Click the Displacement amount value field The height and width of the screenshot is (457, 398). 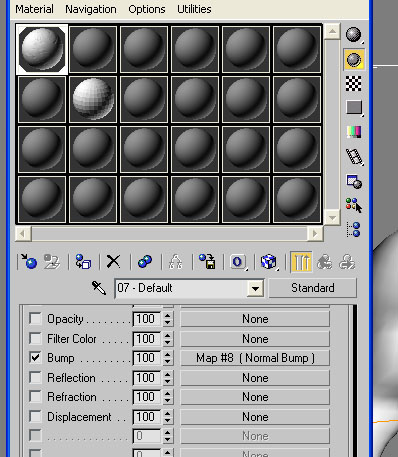147,417
